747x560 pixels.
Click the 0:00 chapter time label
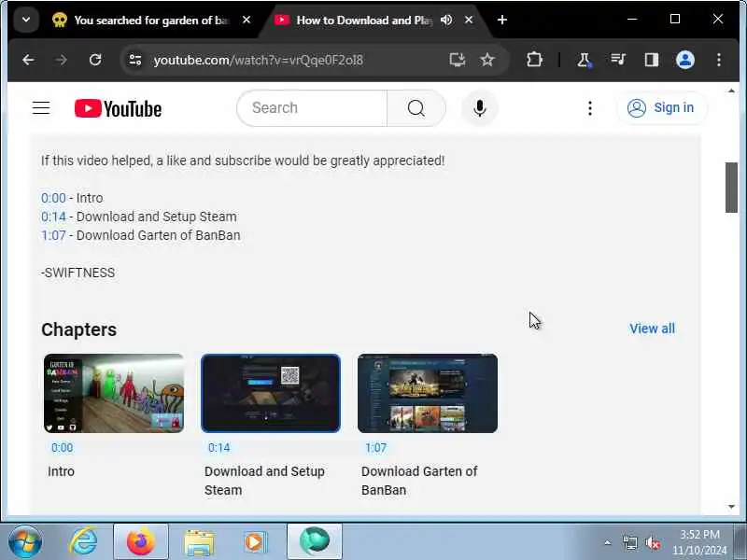click(x=62, y=448)
